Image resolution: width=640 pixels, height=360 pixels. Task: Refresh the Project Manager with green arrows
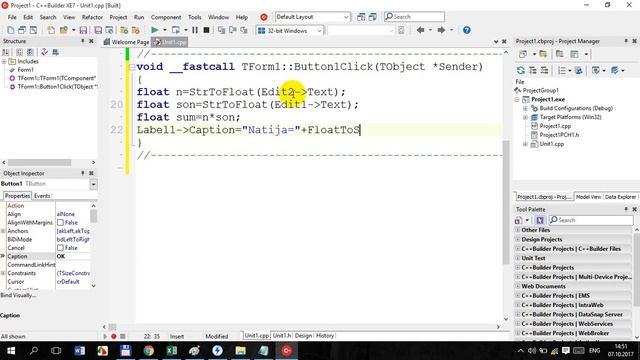coord(521,71)
